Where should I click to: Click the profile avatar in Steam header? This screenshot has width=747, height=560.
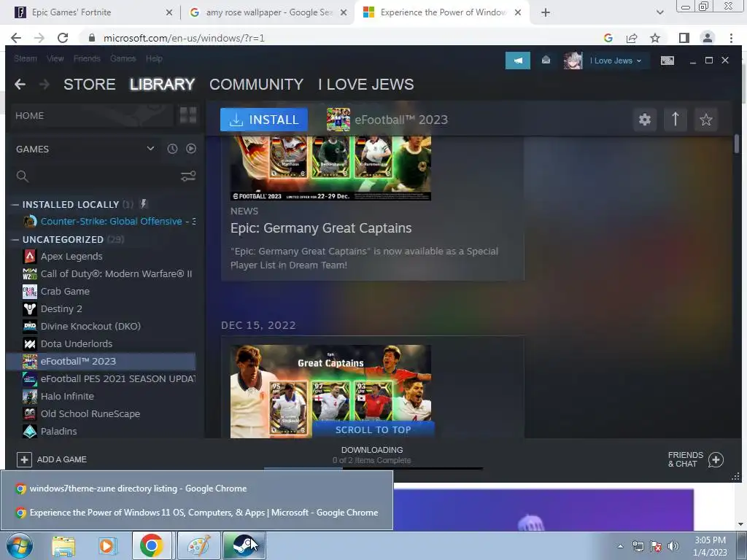coord(573,61)
